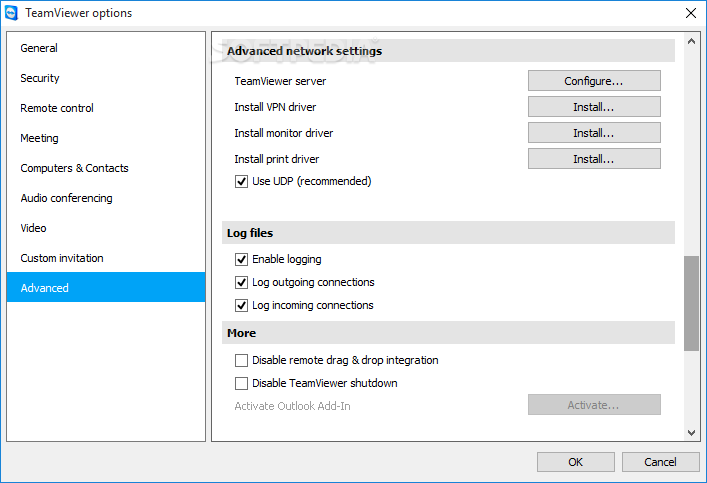This screenshot has width=707, height=483.
Task: Disable Log incoming connections checkbox
Action: 241,305
